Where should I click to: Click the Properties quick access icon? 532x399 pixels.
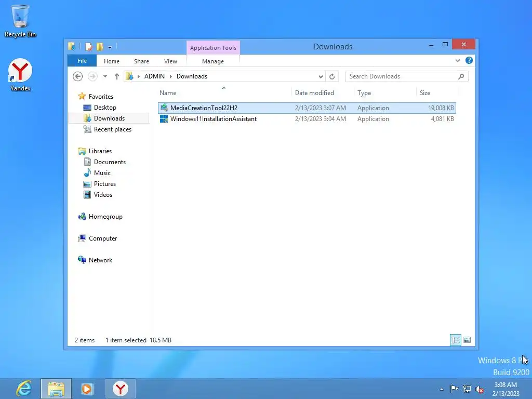(x=88, y=47)
